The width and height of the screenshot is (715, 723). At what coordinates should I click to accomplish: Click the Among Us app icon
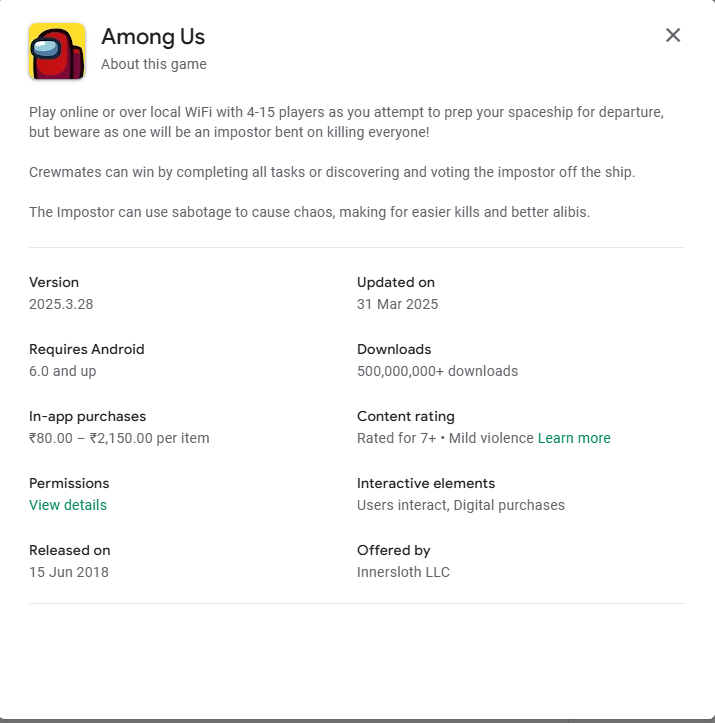57,51
